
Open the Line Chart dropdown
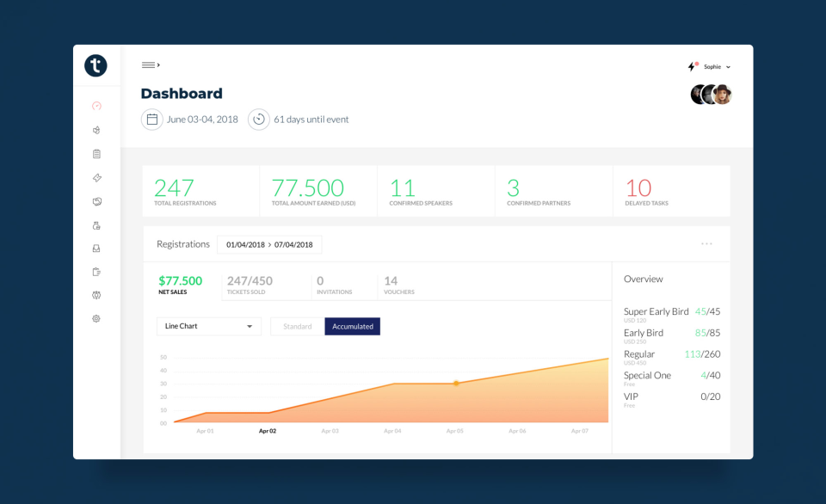point(209,327)
